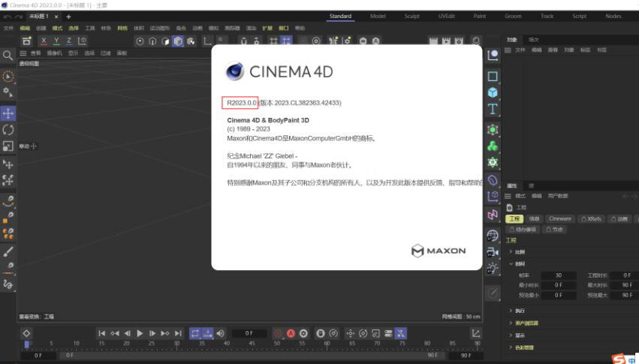Open keyframe selection diamond icon
Screen dimensions: 639x364
(x=26, y=333)
